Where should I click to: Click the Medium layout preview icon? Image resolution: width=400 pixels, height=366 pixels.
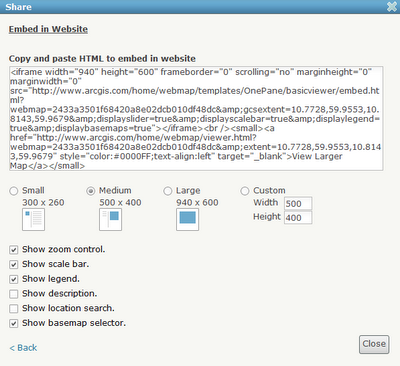pyautogui.click(x=110, y=219)
